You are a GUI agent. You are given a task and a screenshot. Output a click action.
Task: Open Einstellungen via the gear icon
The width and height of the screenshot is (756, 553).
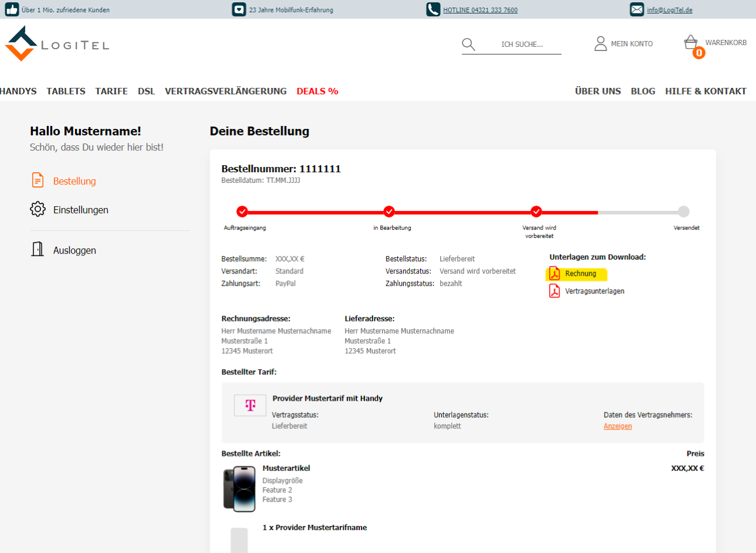pos(38,209)
